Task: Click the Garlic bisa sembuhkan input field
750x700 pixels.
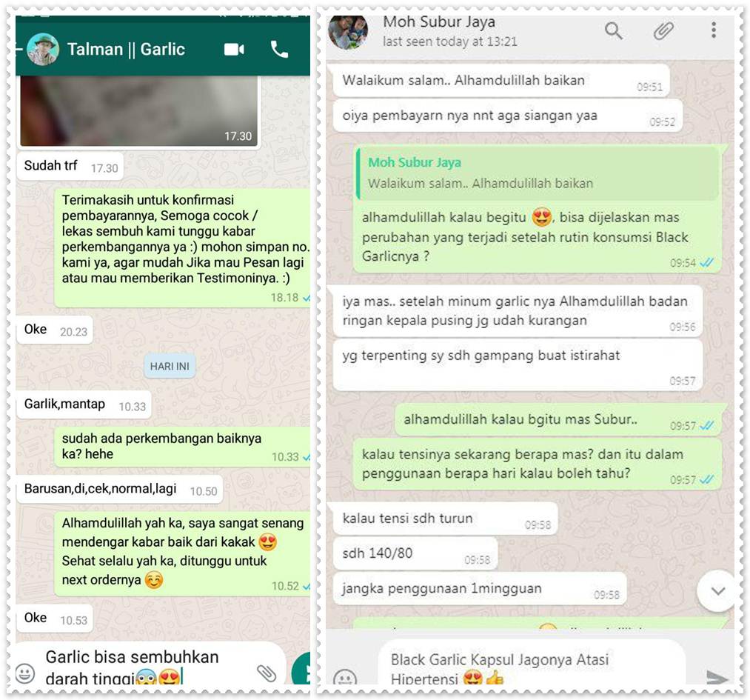Action: [x=150, y=665]
